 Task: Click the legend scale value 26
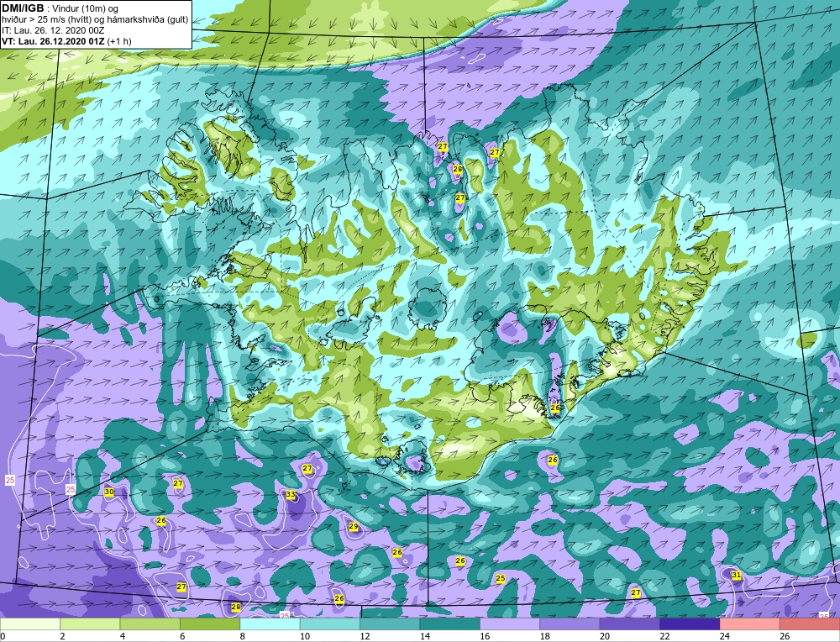click(x=785, y=636)
